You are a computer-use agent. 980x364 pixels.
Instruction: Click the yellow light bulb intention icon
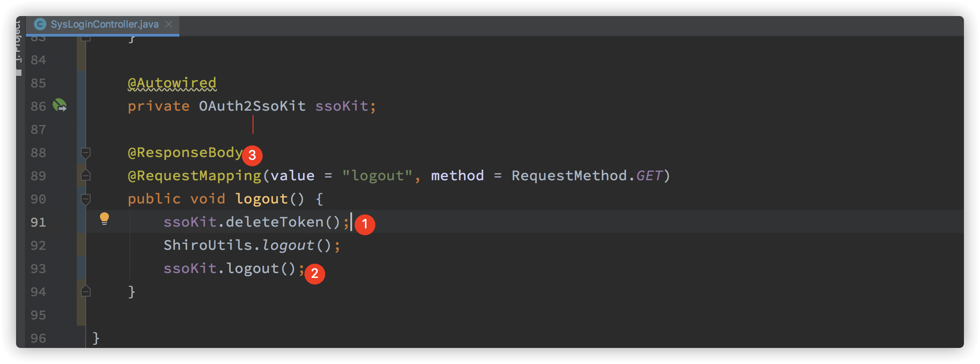[x=104, y=219]
